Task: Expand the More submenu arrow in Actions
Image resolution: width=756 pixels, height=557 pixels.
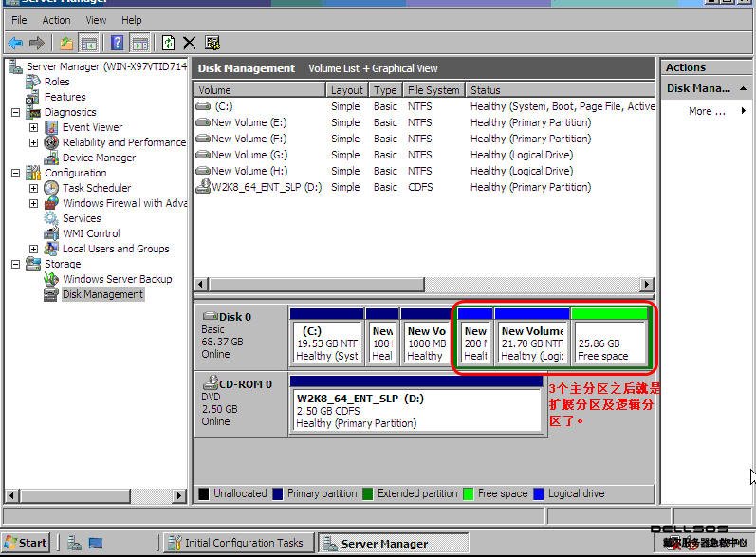Action: [743, 111]
